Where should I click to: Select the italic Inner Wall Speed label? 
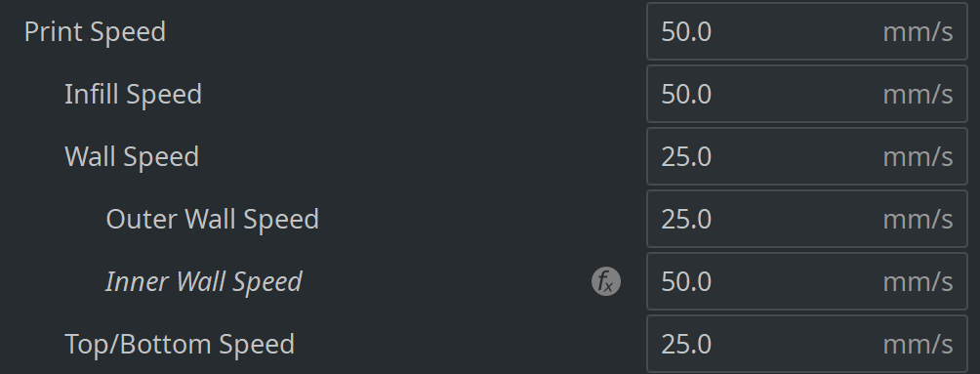[204, 282]
